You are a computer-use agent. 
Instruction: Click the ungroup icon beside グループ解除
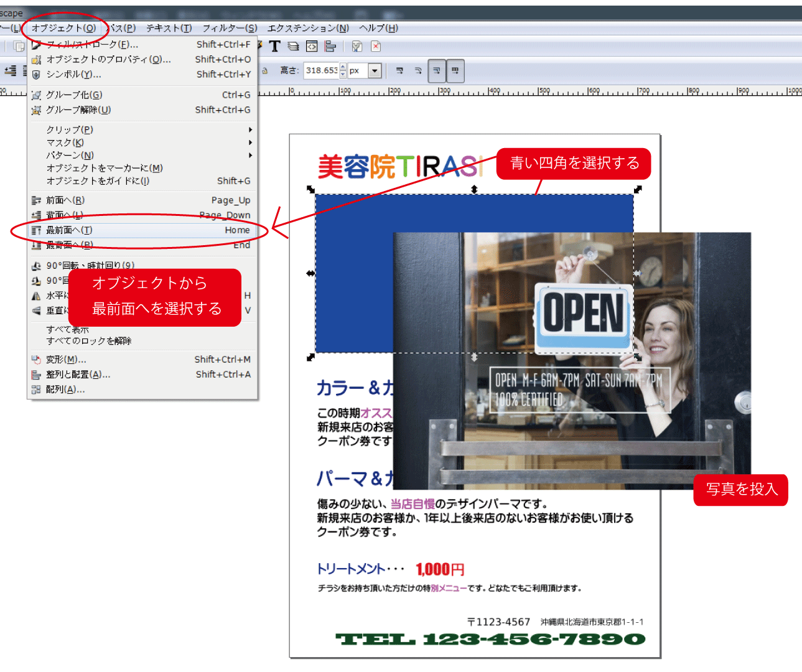click(36, 110)
